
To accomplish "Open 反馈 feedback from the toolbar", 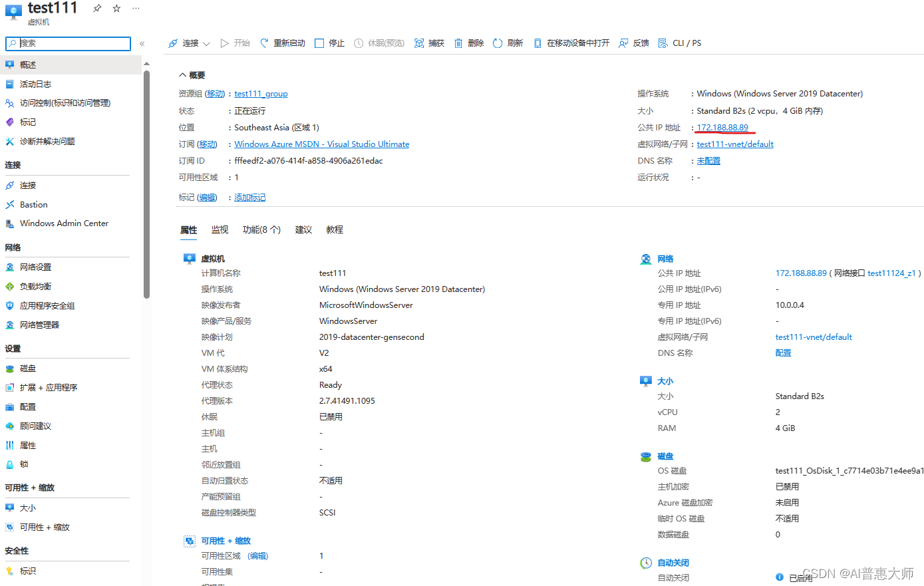I will pyautogui.click(x=634, y=43).
